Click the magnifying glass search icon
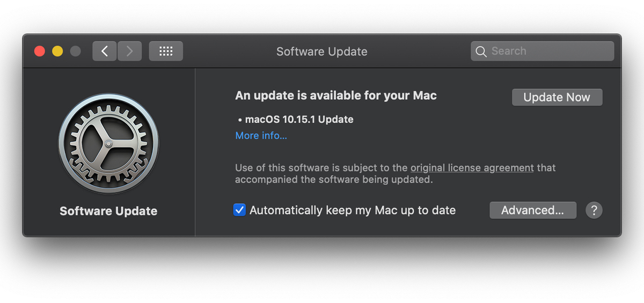 [481, 51]
